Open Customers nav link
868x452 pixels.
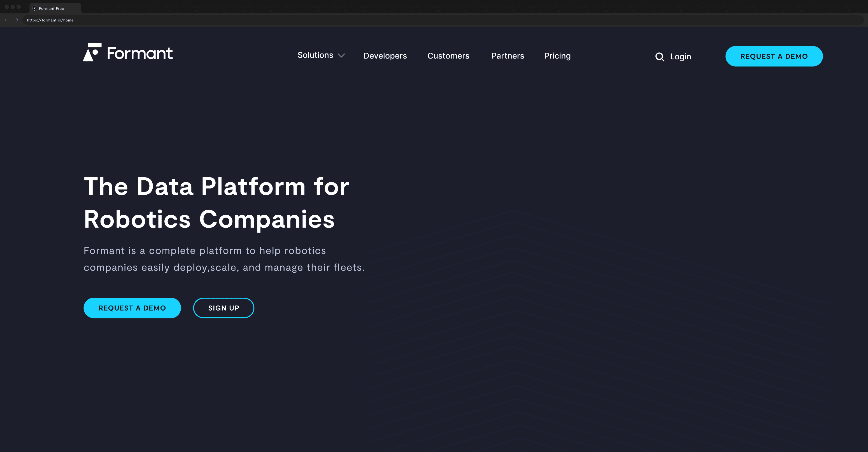[448, 56]
